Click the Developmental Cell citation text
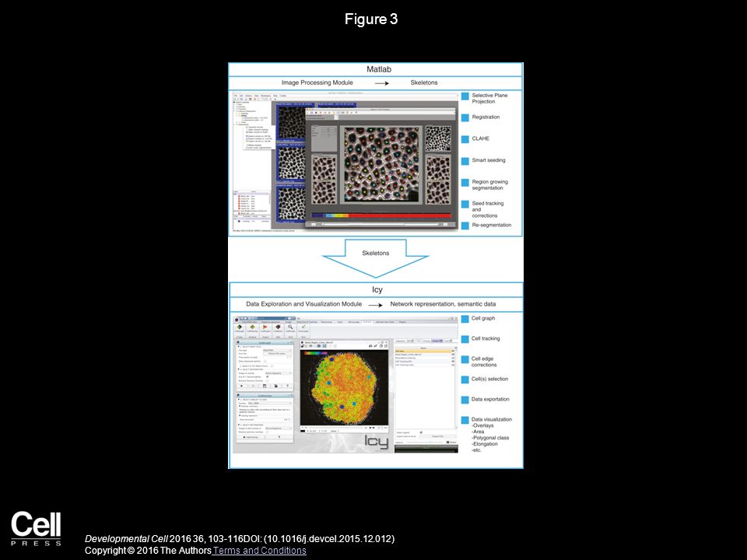Viewport: 747px width, 560px height. point(240,539)
